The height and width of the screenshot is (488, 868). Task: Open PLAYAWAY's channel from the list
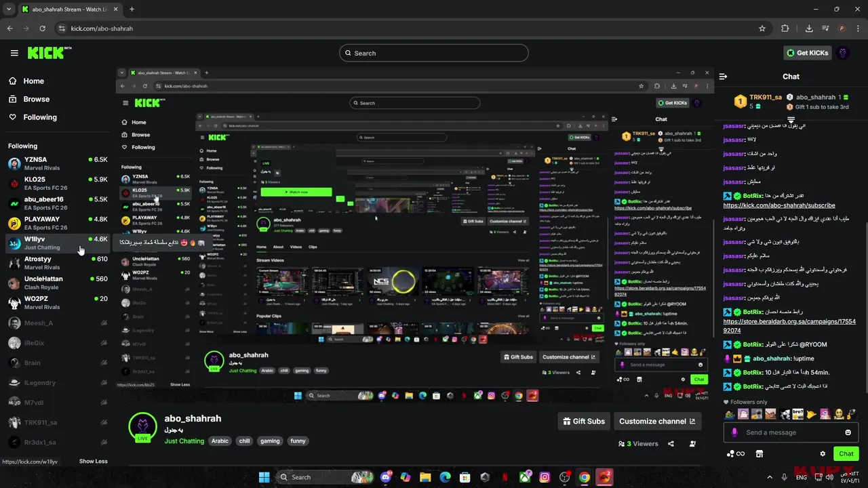point(58,223)
